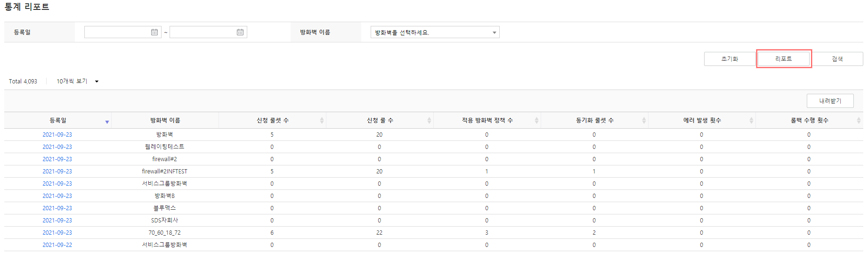The width and height of the screenshot is (868, 254).
Task: Sort by 신청 룰 수 column
Action: [x=429, y=121]
